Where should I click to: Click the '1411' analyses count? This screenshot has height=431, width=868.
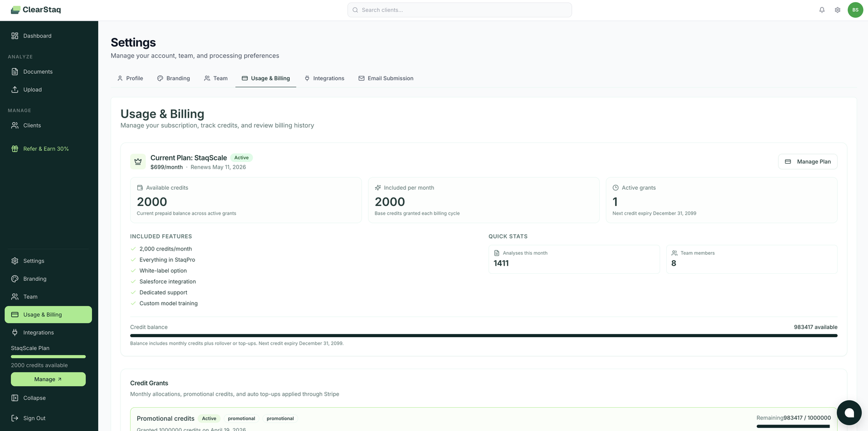pos(501,263)
